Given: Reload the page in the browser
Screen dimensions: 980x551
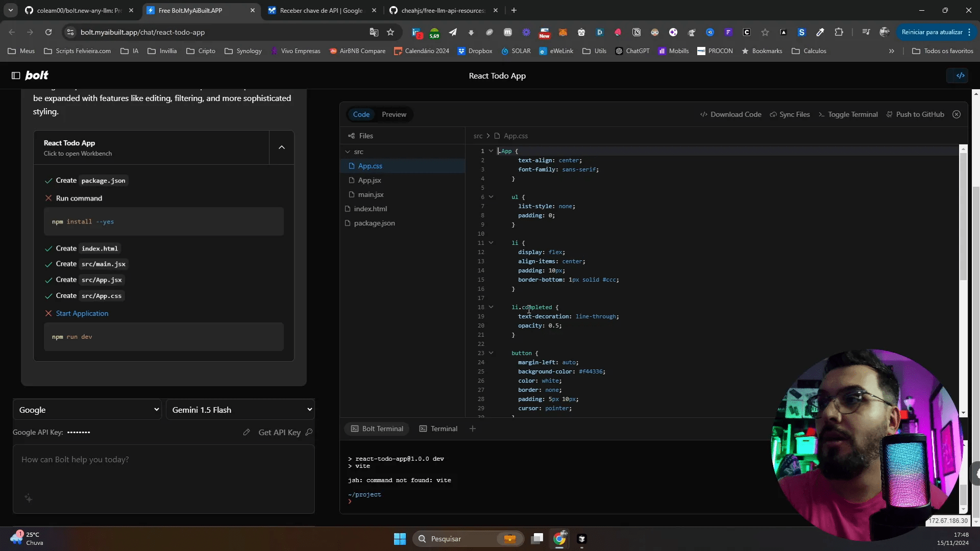Looking at the screenshot, I should (48, 32).
